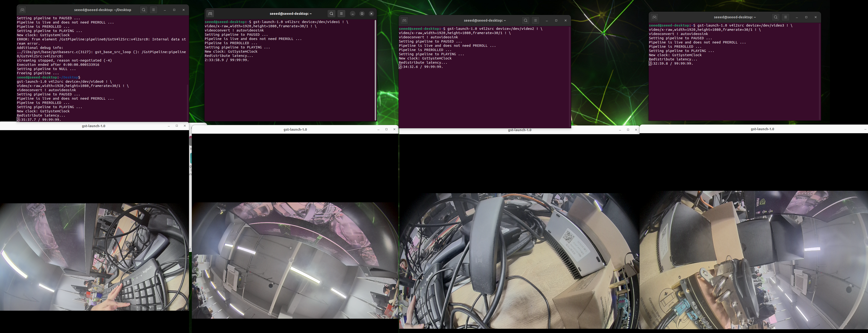Open hamburger menu in the ~/Desktop terminal

pyautogui.click(x=153, y=10)
